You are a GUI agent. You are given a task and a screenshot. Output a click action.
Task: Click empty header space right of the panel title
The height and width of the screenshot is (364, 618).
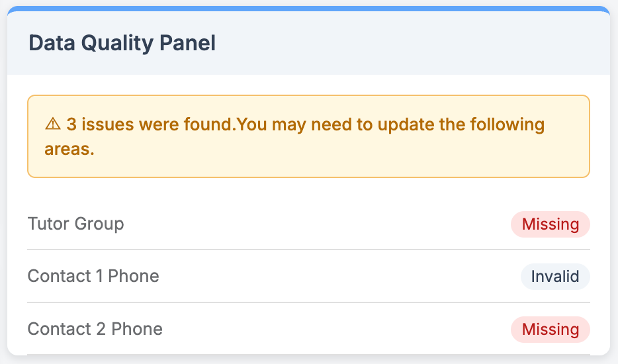click(x=410, y=44)
